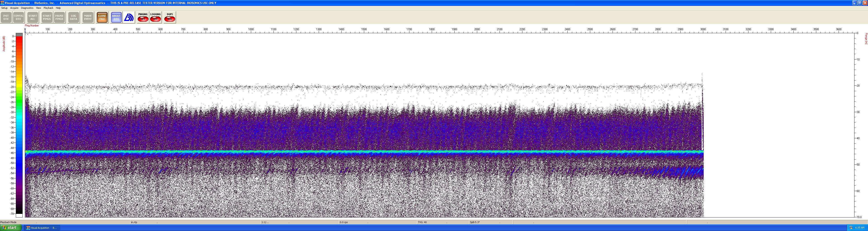Click the BioSonics logo icon
The height and width of the screenshot is (231, 868).
[x=129, y=18]
